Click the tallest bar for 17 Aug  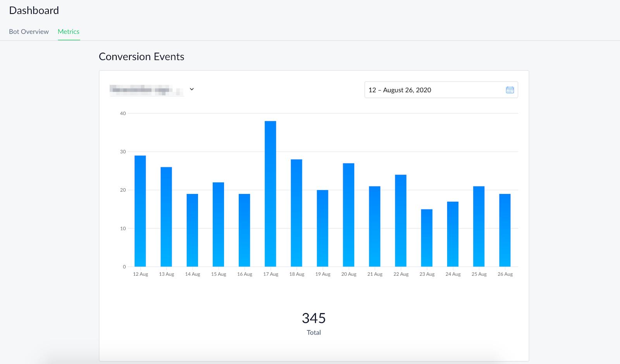tap(270, 194)
